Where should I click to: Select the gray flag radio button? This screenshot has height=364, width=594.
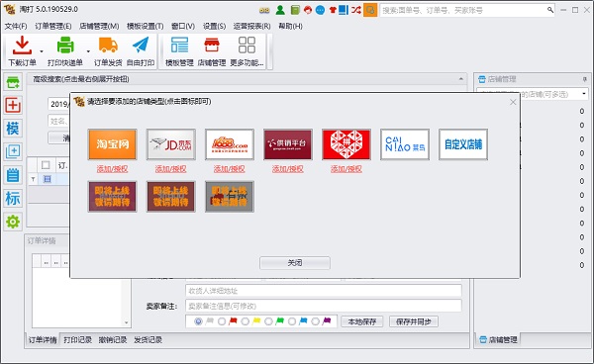pyautogui.click(x=198, y=321)
